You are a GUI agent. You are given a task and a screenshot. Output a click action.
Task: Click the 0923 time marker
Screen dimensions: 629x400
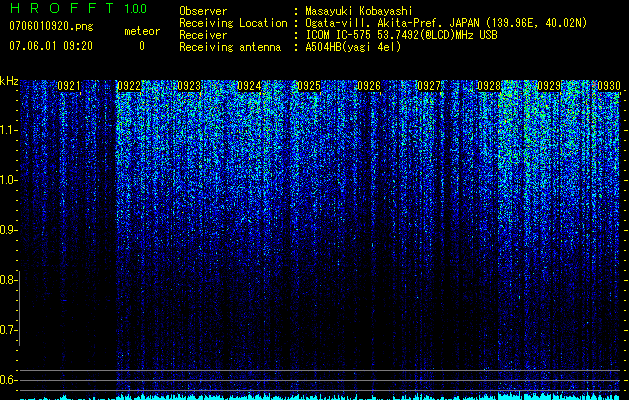(x=189, y=86)
